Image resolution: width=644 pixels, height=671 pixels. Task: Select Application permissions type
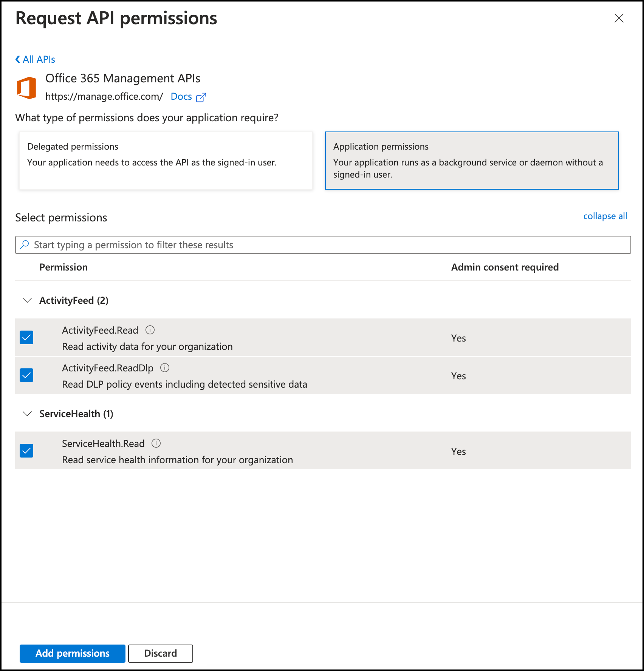pyautogui.click(x=472, y=160)
